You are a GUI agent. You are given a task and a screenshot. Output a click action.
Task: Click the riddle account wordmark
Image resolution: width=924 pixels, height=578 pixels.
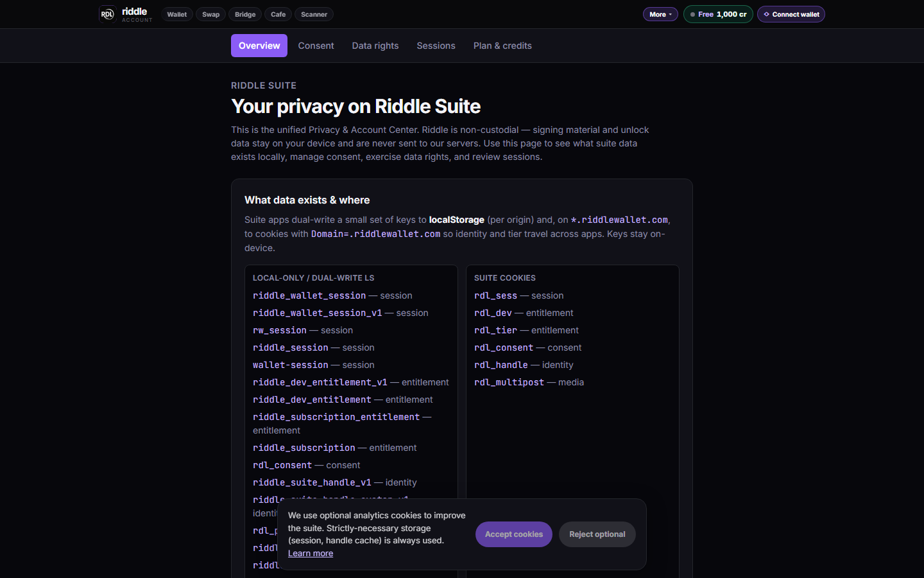(x=137, y=14)
